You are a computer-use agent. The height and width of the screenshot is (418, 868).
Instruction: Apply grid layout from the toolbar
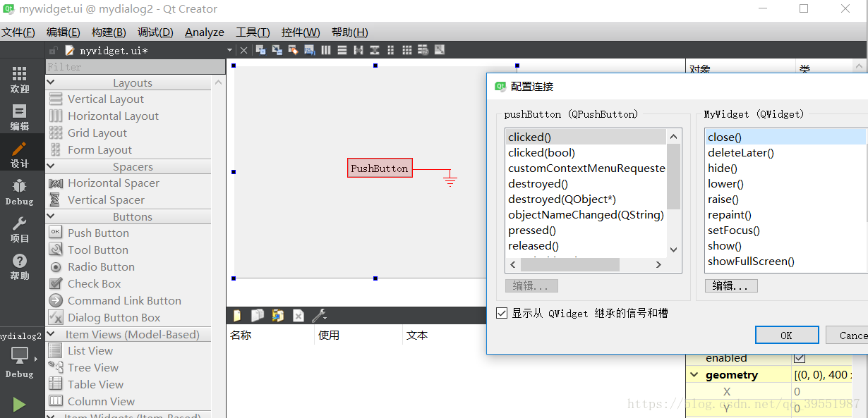407,50
